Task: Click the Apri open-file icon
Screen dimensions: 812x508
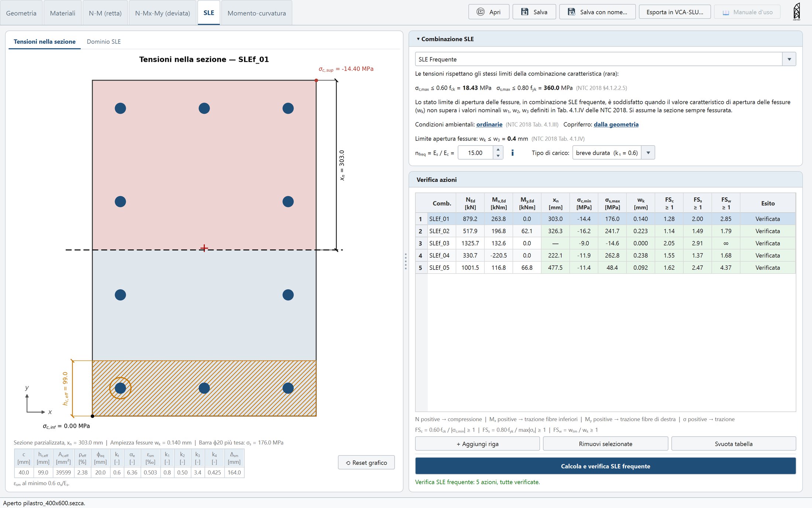Action: [480, 12]
